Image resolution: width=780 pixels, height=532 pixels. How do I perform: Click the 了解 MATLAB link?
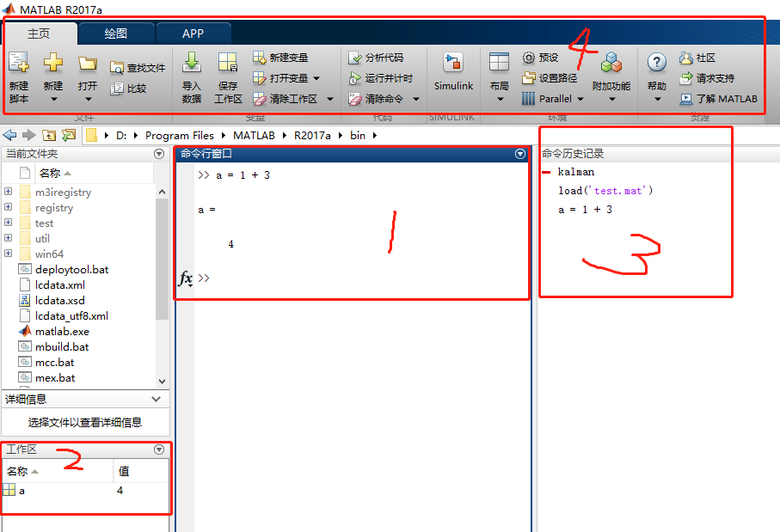coord(721,98)
